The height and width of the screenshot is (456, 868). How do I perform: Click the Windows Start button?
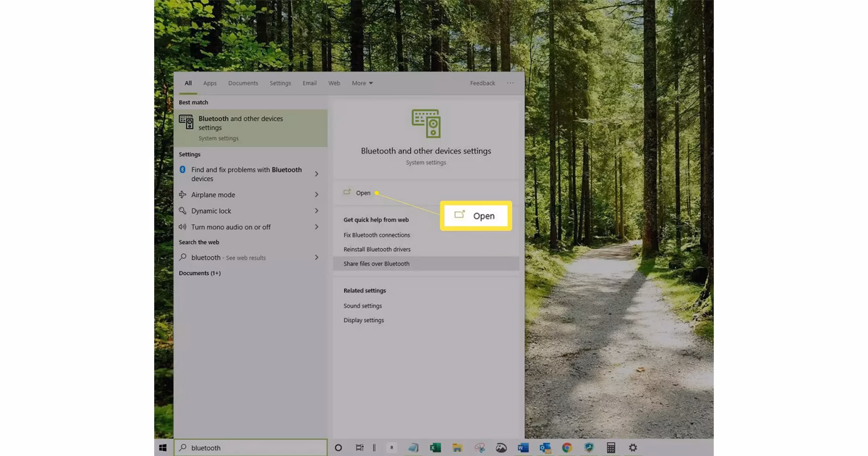point(163,448)
